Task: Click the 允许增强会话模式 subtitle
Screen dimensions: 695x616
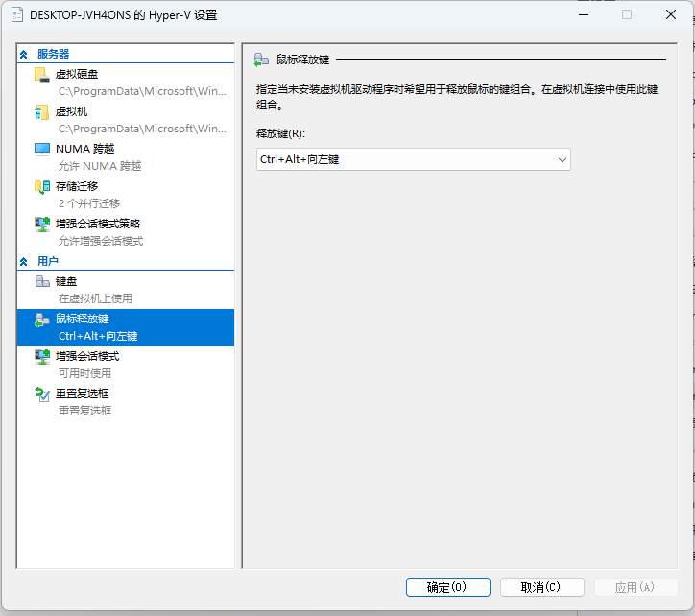Action: [x=101, y=241]
